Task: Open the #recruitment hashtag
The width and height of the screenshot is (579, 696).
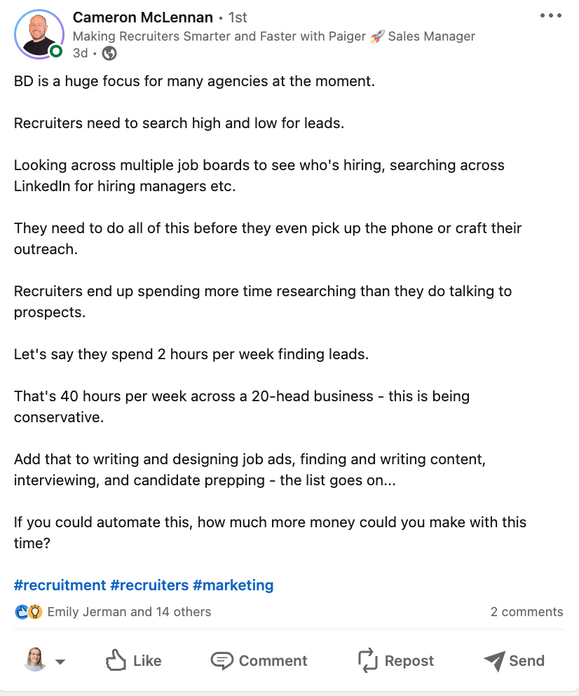Action: pos(60,585)
